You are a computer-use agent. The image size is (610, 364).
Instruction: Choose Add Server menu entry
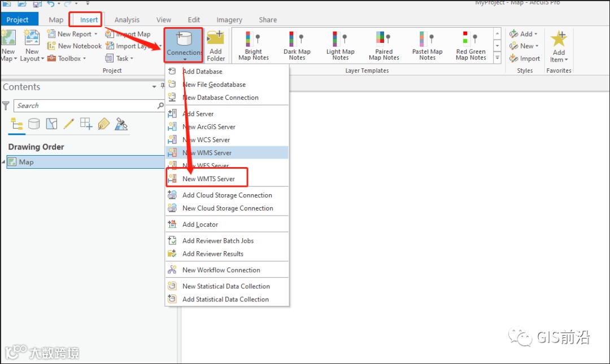[227, 113]
